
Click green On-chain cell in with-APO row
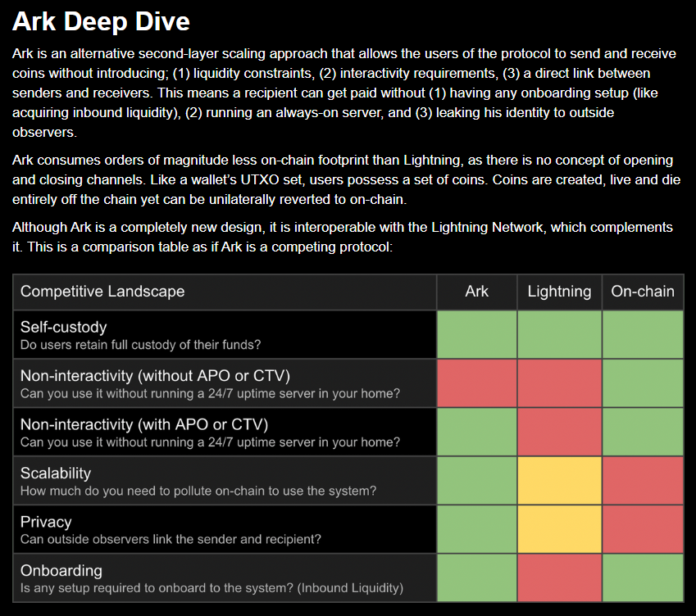coord(642,432)
